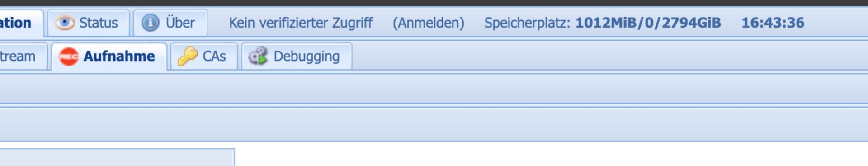Open the CAs tab text
This screenshot has height=166, width=868.
214,57
